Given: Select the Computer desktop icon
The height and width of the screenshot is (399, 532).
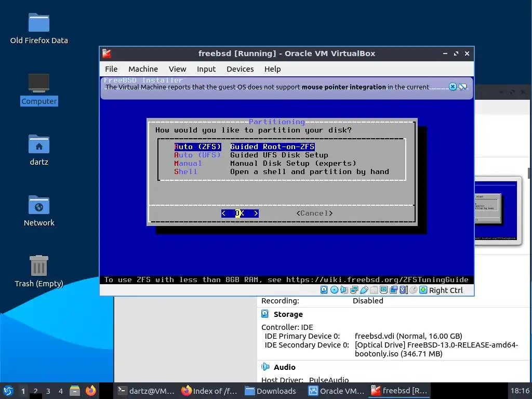Looking at the screenshot, I should click(x=39, y=89).
